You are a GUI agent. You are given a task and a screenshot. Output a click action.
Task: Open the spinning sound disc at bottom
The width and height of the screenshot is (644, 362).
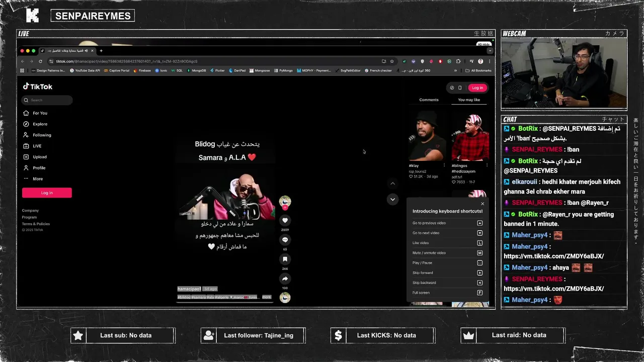coord(285,298)
